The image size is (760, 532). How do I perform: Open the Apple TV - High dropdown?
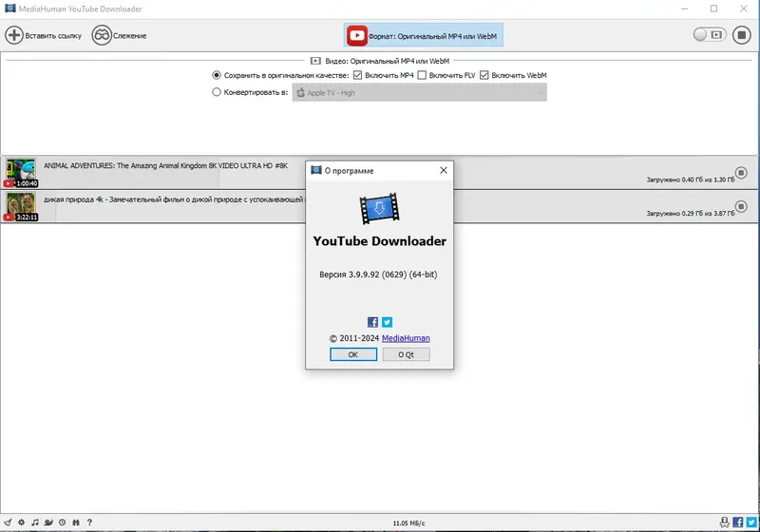(419, 92)
